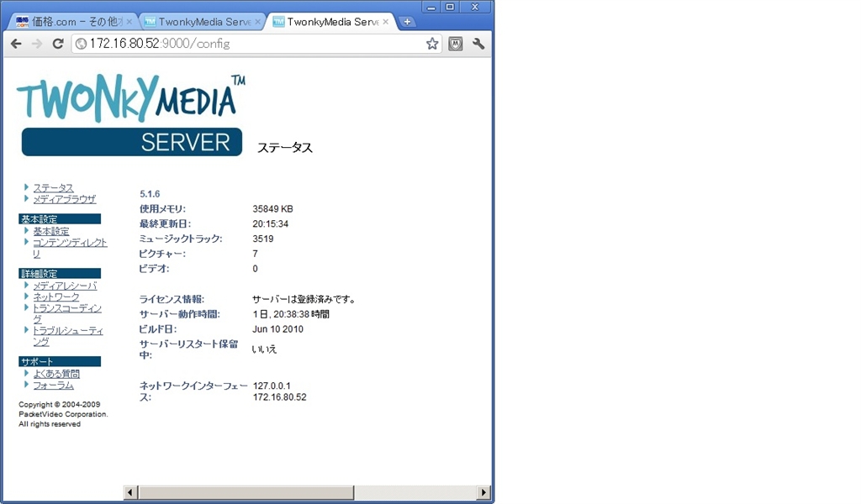861x504 pixels.
Task: Click the left arrow of horizontal scrollbar
Action: (x=129, y=492)
